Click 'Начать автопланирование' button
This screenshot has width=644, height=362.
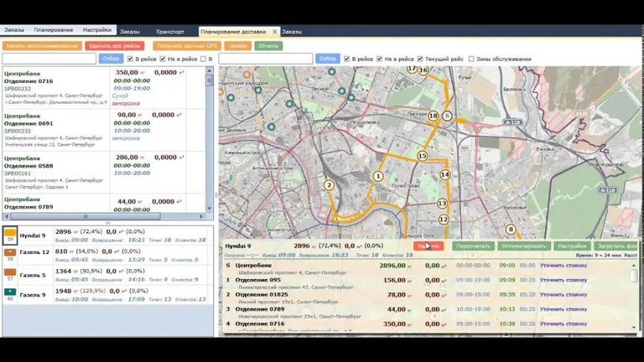pyautogui.click(x=43, y=46)
